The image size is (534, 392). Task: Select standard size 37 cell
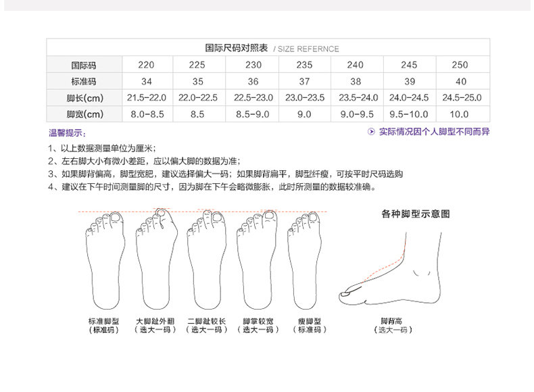pos(304,81)
